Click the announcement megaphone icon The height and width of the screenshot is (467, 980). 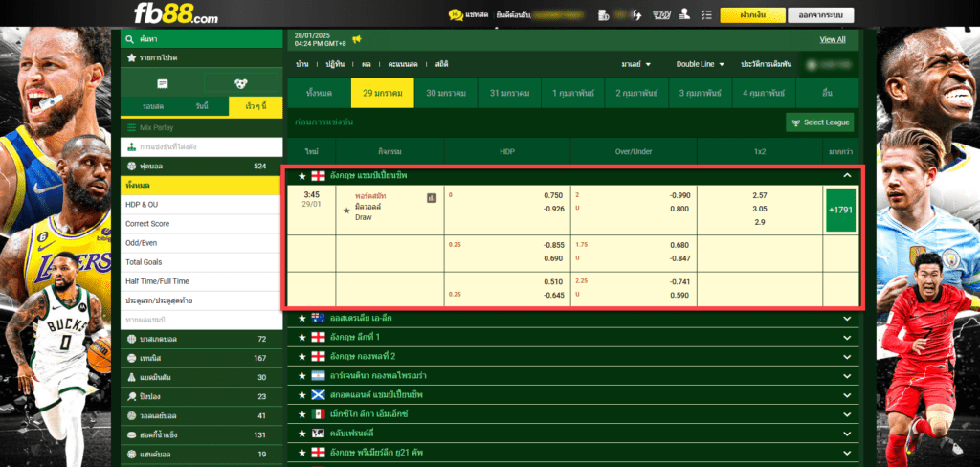click(357, 39)
